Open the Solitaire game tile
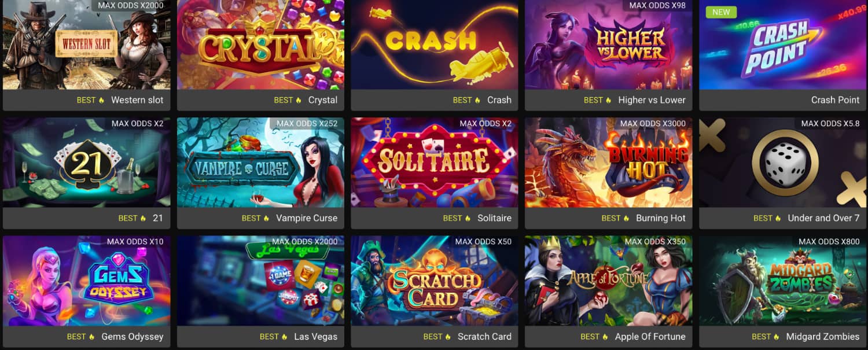The height and width of the screenshot is (350, 868). (x=435, y=163)
